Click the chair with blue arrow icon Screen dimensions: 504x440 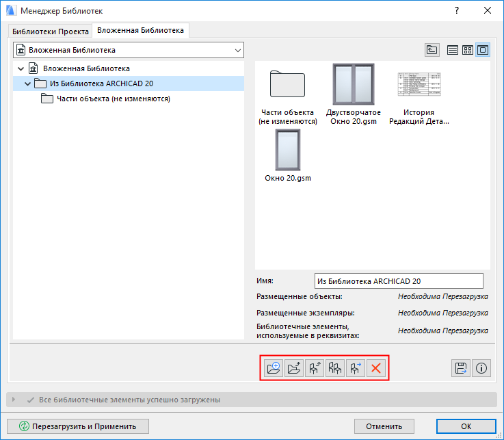pos(356,368)
